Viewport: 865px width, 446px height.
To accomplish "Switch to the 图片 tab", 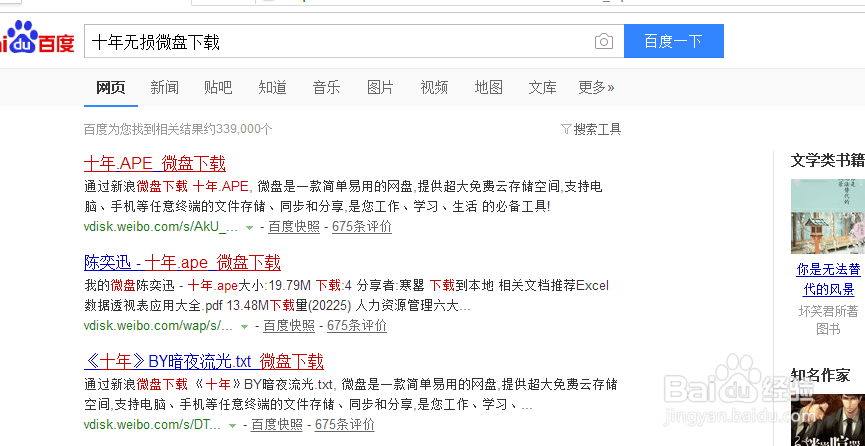I will (x=380, y=87).
